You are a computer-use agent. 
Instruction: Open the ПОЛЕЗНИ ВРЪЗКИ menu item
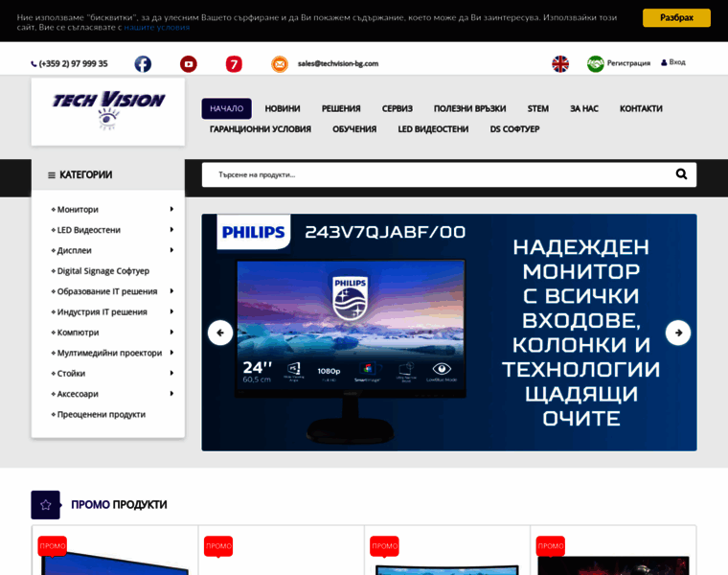click(x=470, y=108)
